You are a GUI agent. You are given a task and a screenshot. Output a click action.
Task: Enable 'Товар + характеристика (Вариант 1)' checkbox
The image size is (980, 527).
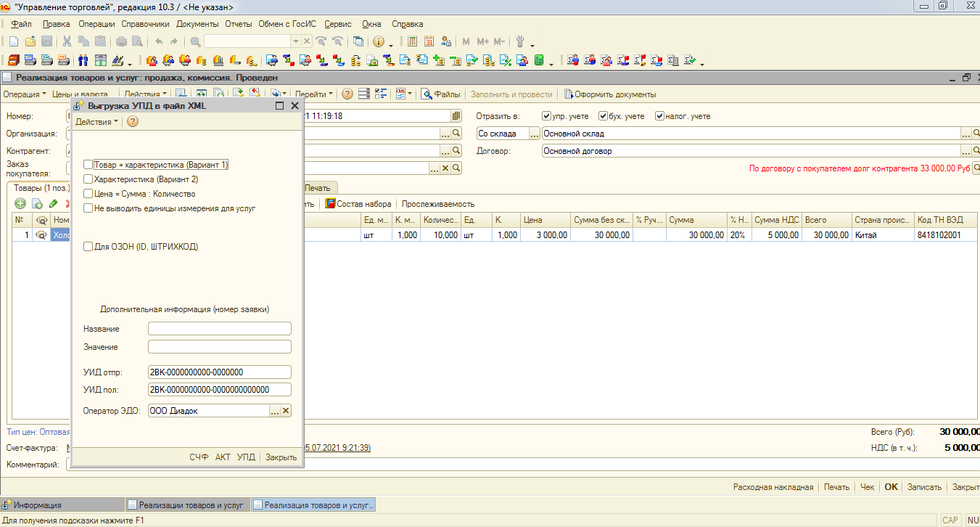(88, 165)
